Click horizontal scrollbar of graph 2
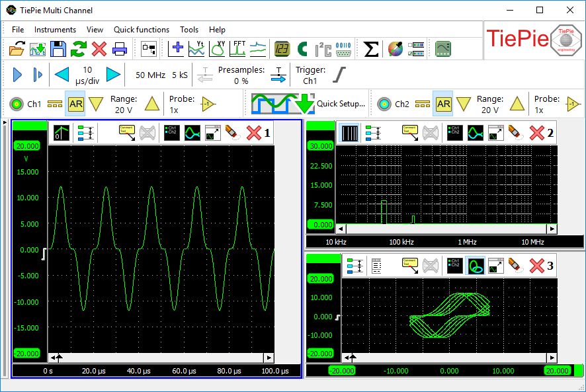586x392 pixels. (x=446, y=229)
